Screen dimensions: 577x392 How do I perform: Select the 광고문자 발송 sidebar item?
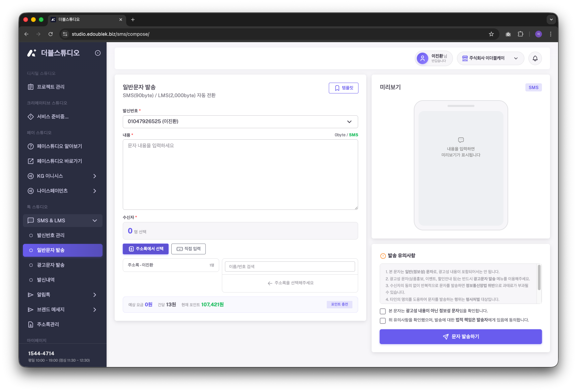pos(63,265)
